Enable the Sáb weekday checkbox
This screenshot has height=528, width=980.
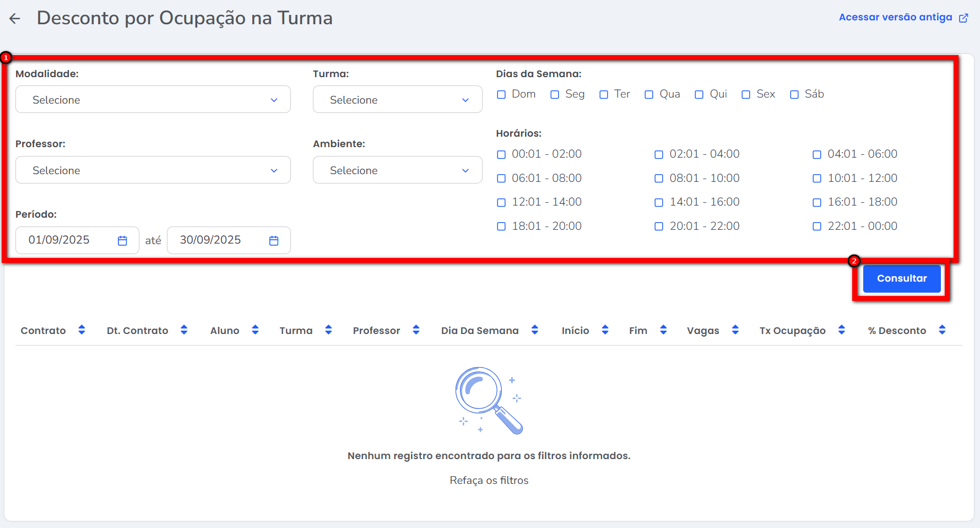[x=794, y=95]
